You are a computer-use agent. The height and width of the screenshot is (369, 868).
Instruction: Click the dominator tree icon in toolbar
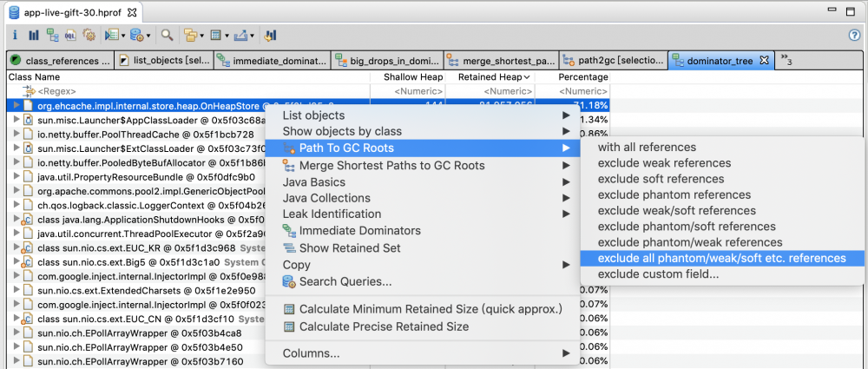52,36
